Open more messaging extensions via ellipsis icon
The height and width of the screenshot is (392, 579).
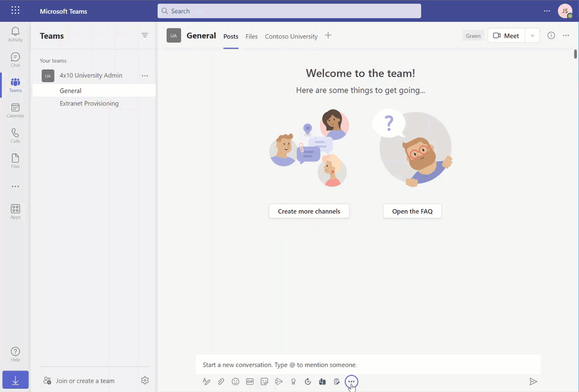pos(351,382)
